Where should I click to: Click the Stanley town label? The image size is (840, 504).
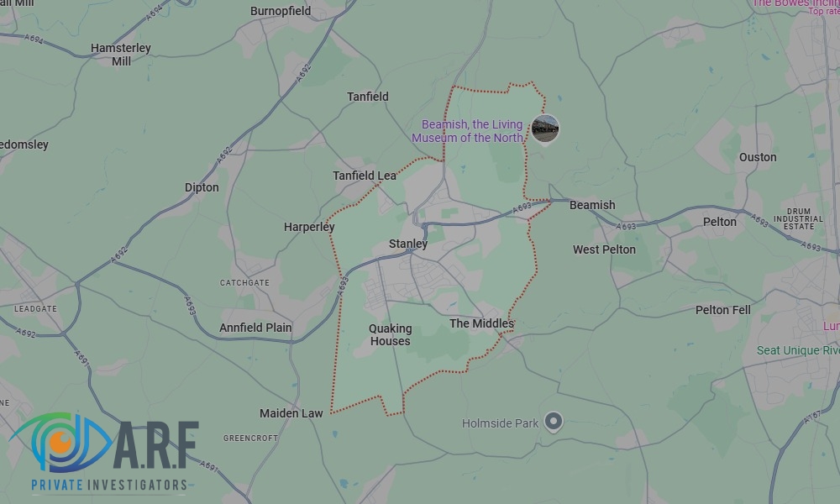pyautogui.click(x=408, y=244)
